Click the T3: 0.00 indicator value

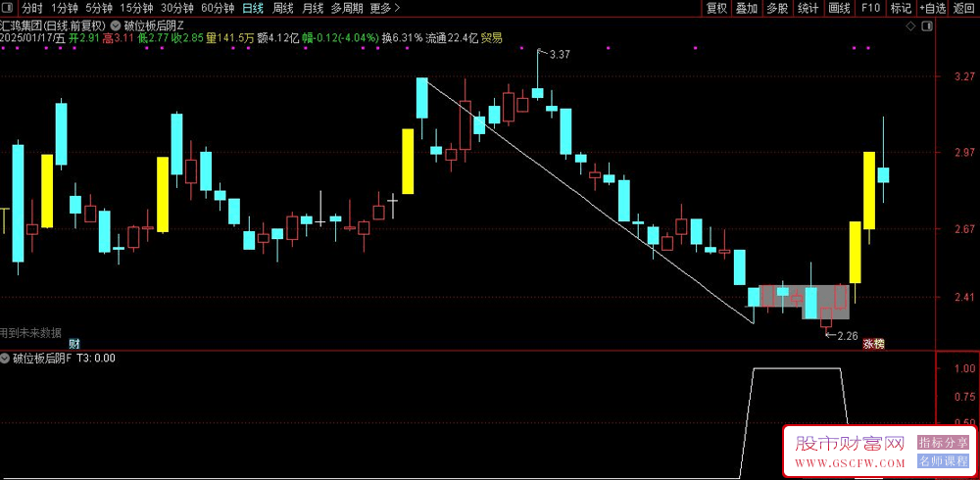95,359
